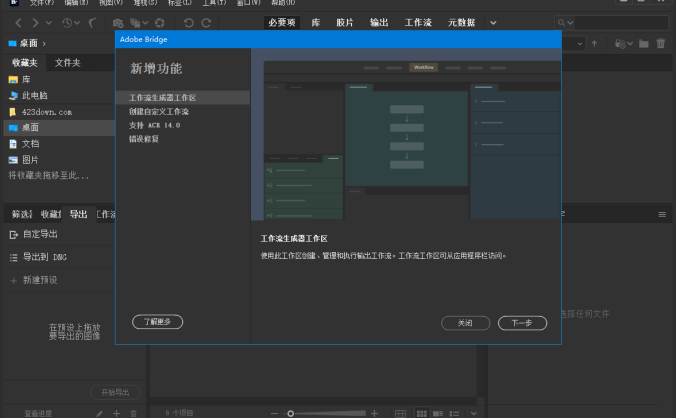
Task: Click the refine/batch stacked pages icon
Action: (x=135, y=23)
